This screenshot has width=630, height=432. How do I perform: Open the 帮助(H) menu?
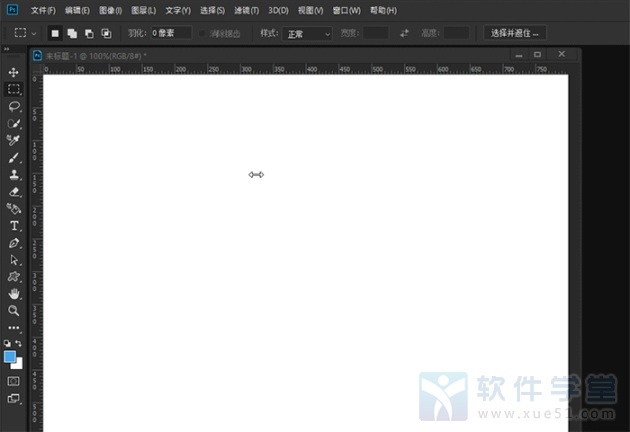click(x=383, y=10)
